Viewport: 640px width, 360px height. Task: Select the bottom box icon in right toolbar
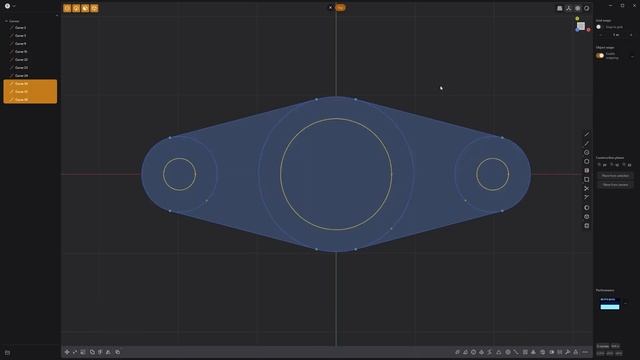pos(587,226)
